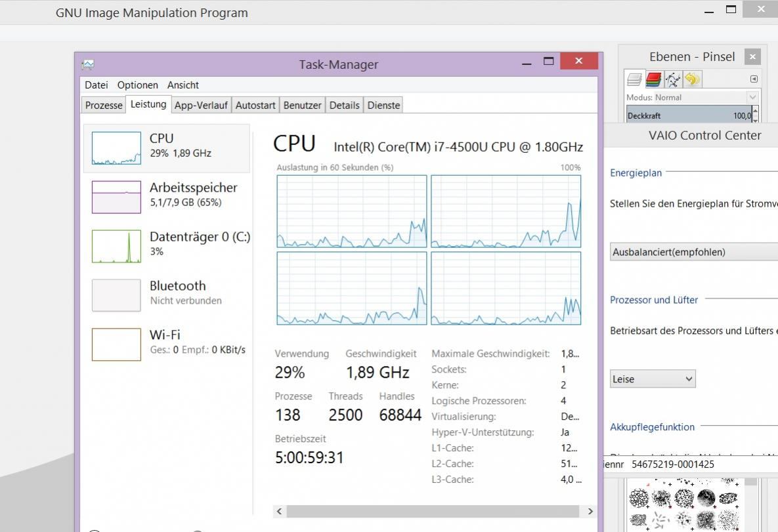The image size is (778, 532).
Task: Open the Modus Normal dropdown in GIMP
Action: 706,97
